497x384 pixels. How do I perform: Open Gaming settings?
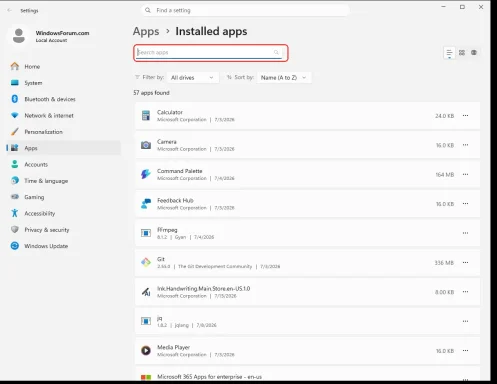(63, 197)
